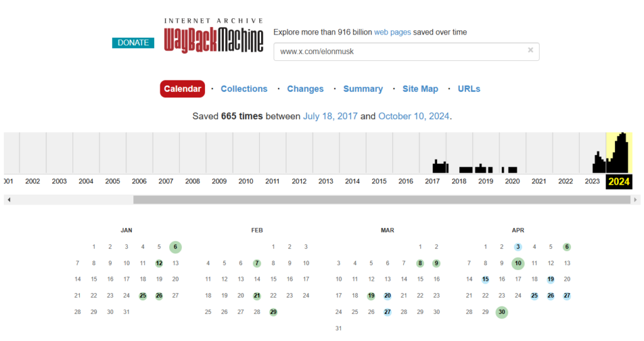The width and height of the screenshot is (644, 341).
Task: Switch to the Collections tab
Action: point(244,89)
